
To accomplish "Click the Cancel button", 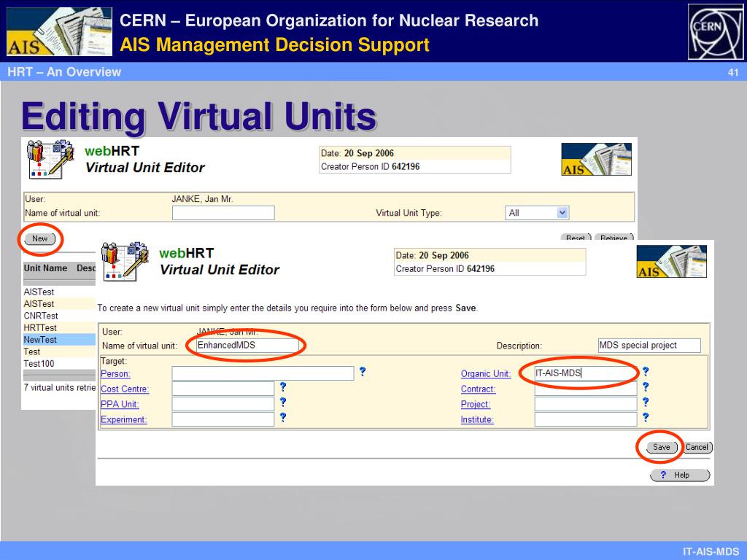I will tap(697, 447).
